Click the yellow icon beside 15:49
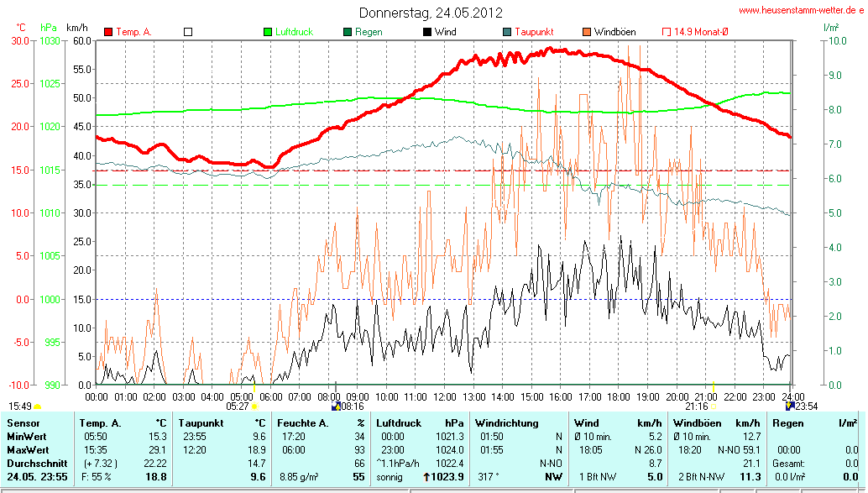This screenshot has height=493, width=868. tap(37, 406)
